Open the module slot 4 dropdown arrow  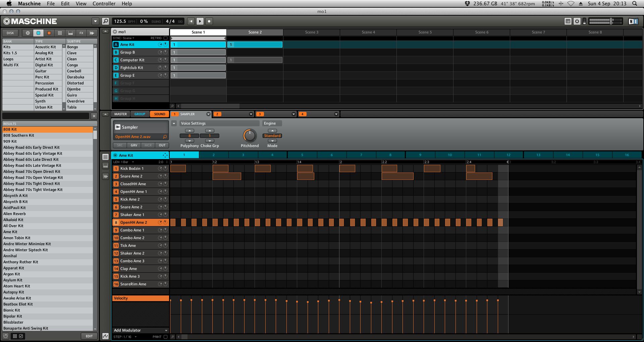coord(336,114)
